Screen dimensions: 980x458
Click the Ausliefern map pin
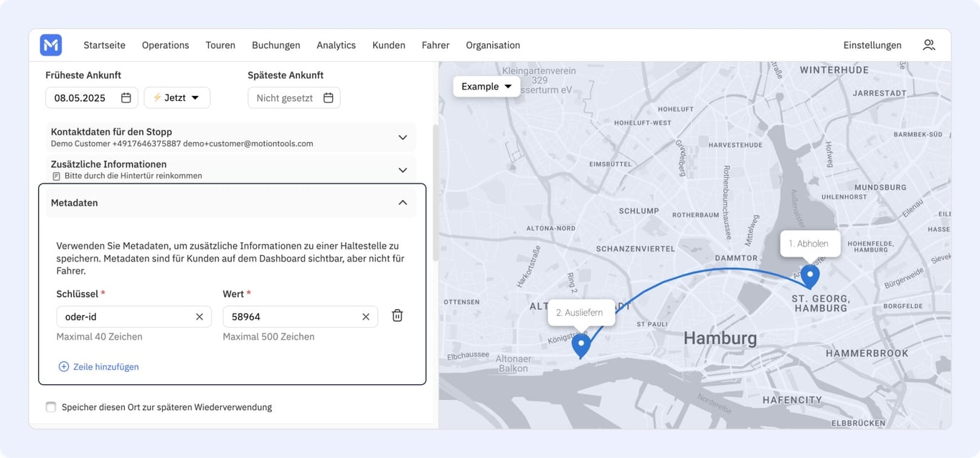581,345
